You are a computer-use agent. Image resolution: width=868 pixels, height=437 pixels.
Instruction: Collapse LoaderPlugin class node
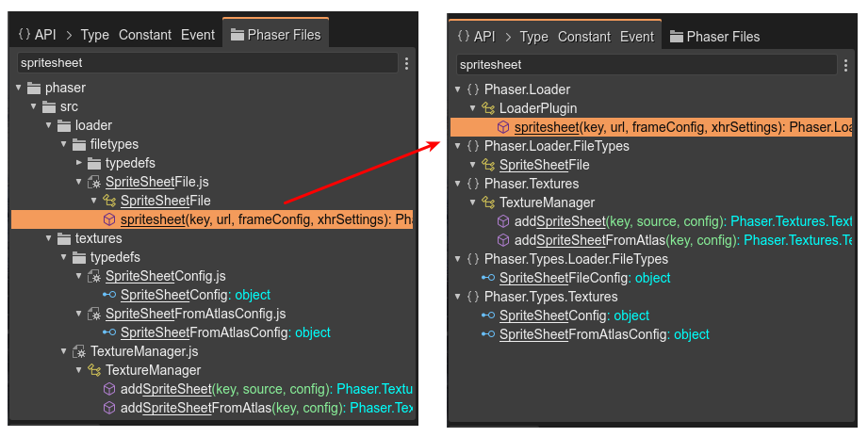pyautogui.click(x=473, y=108)
